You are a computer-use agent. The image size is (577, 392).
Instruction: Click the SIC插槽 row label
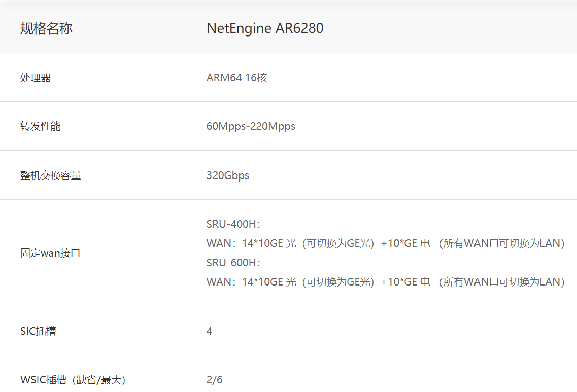tap(38, 331)
